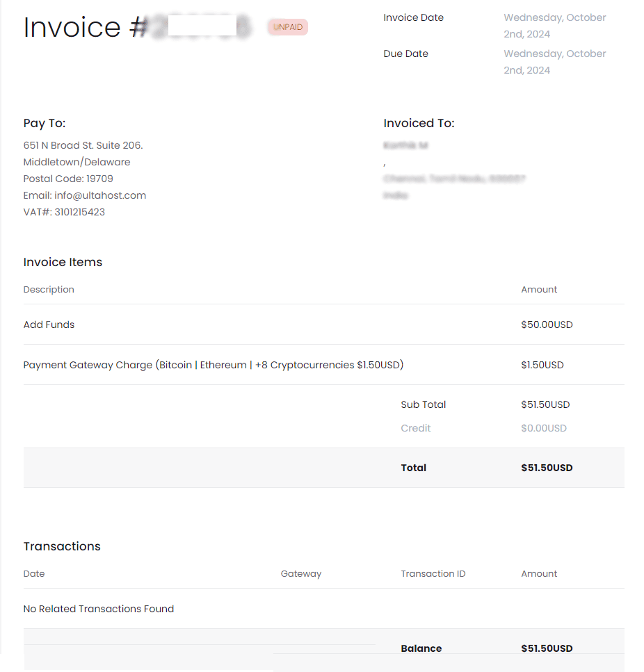Select the No Related Transactions Found message
644x672 pixels.
coord(99,609)
